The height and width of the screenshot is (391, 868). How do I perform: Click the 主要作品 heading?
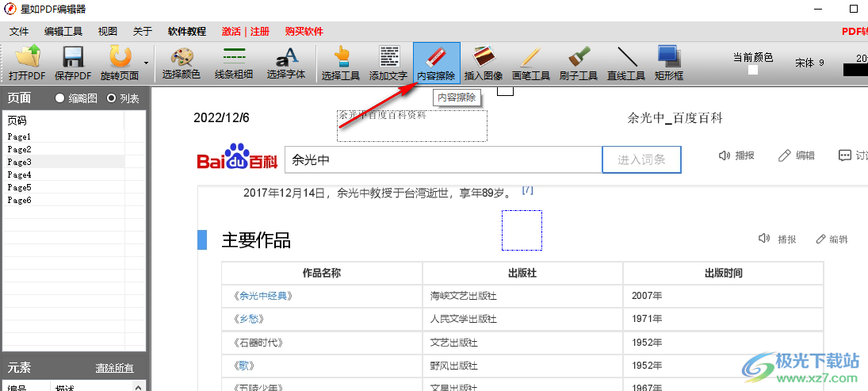click(256, 240)
